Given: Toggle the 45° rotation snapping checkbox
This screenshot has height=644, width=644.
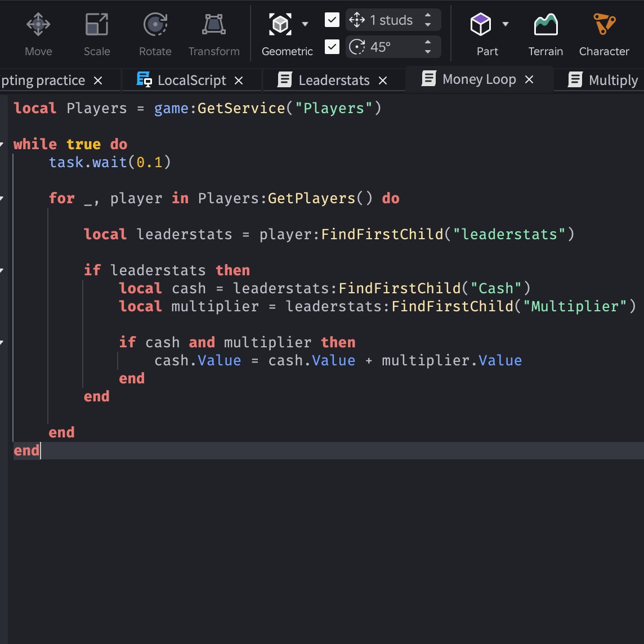Looking at the screenshot, I should coord(332,46).
